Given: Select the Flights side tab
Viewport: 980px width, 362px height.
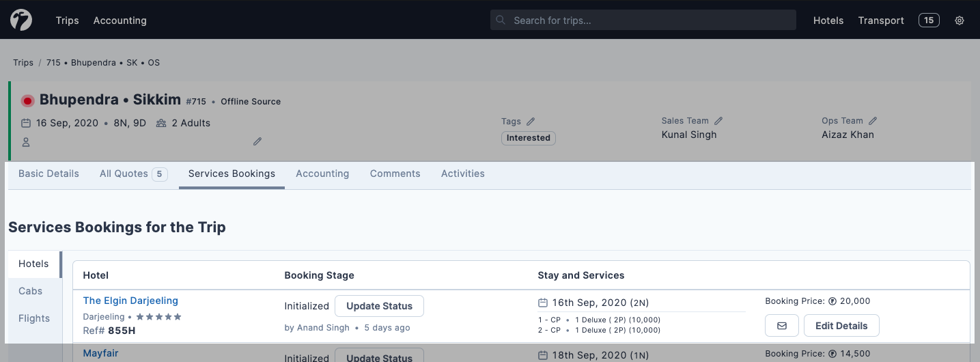Looking at the screenshot, I should click(x=34, y=318).
